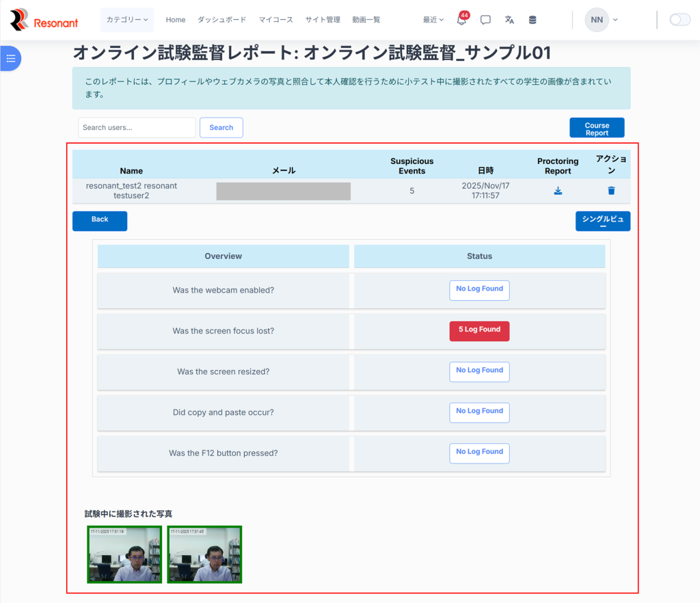Screen dimensions: 700x603
Task: Open サイト管理 menu item
Action: pyautogui.click(x=323, y=20)
